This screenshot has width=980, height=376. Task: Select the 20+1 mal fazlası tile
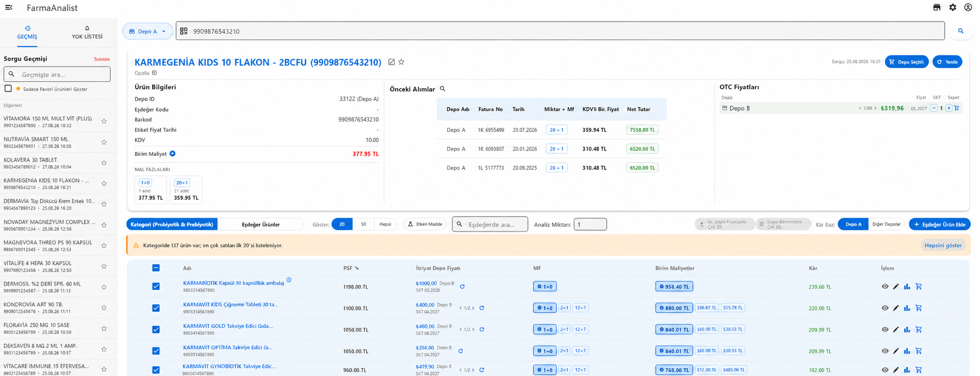tap(186, 190)
